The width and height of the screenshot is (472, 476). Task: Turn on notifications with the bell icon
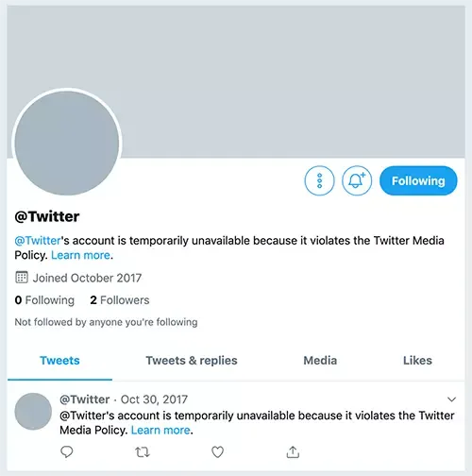[357, 180]
